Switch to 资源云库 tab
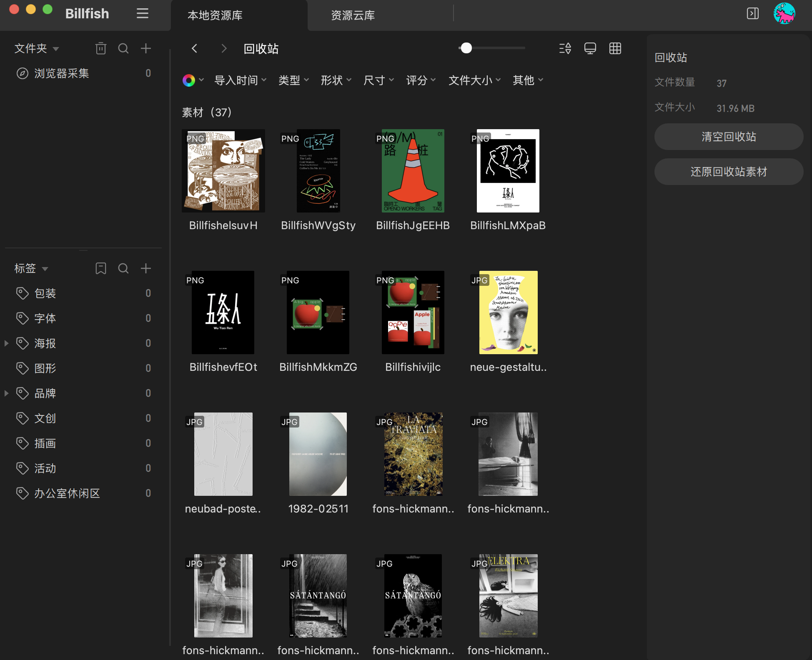The width and height of the screenshot is (812, 660). pyautogui.click(x=353, y=15)
